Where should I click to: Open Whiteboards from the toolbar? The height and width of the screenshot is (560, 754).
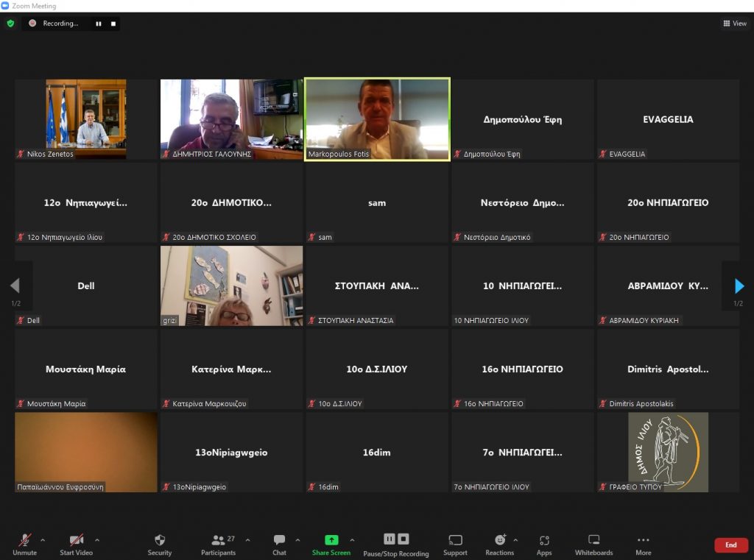593,544
